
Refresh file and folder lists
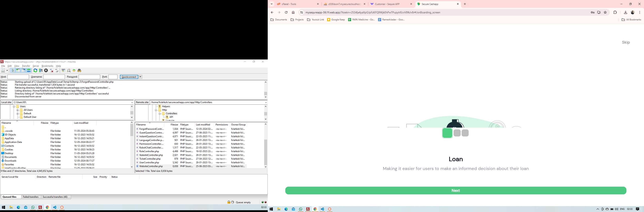[x=35, y=71]
